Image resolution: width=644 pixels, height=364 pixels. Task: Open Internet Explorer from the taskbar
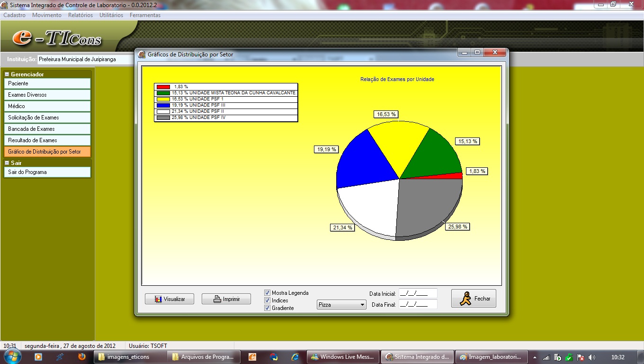coord(295,357)
